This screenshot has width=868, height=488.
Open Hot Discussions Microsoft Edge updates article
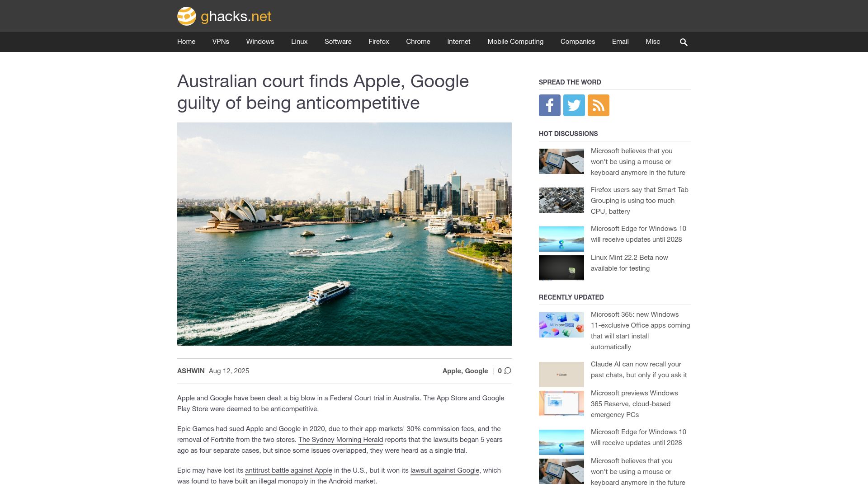(638, 234)
